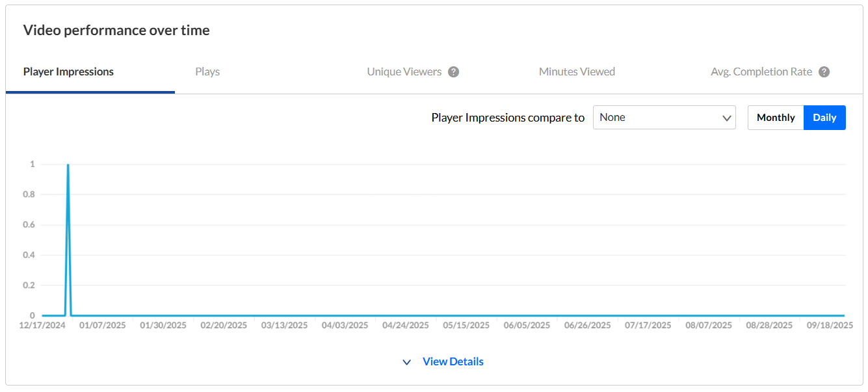The image size is (868, 392).
Task: Click the 12/17/2024 start date label
Action: click(42, 325)
